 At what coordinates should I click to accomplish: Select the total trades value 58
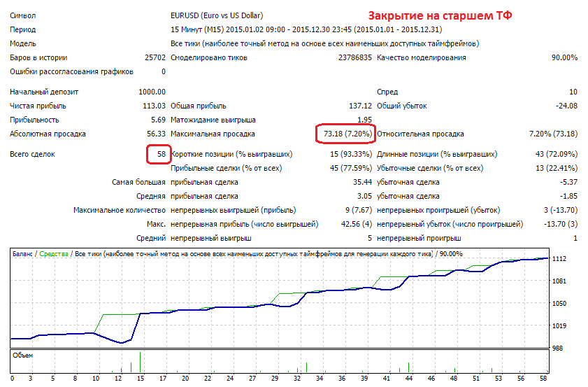pyautogui.click(x=162, y=154)
